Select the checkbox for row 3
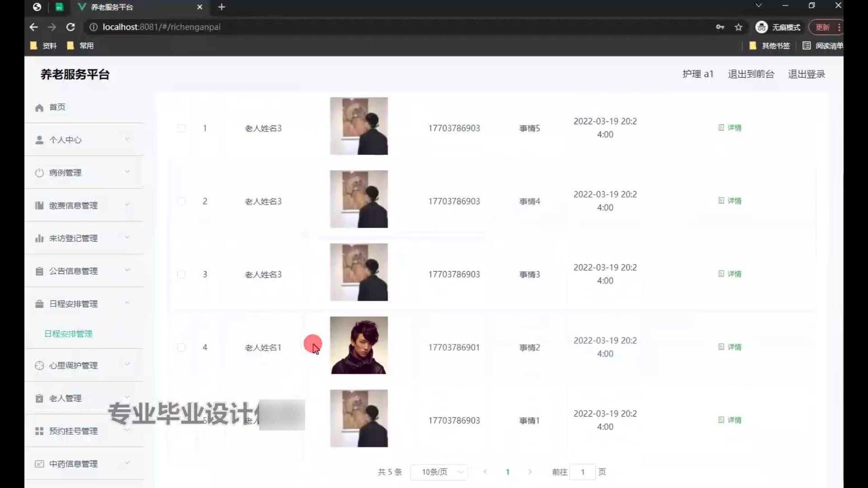868x488 pixels. pyautogui.click(x=181, y=274)
